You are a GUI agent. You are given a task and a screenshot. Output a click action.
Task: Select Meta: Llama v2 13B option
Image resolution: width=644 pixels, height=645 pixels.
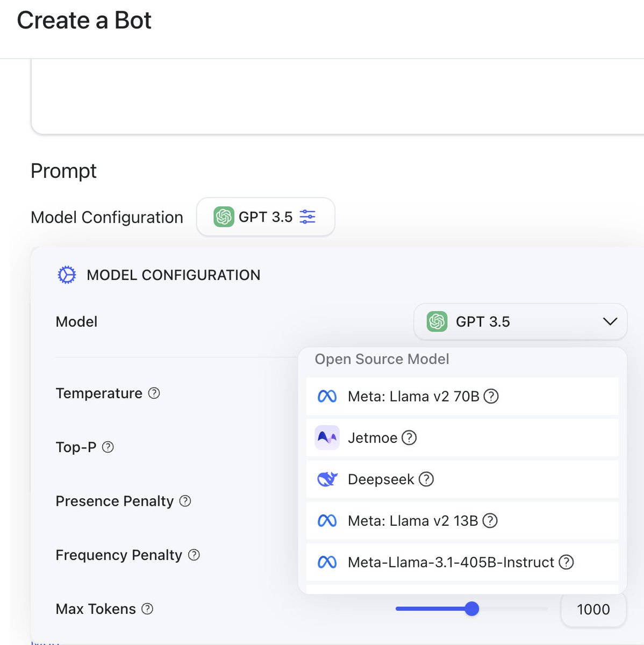(x=462, y=520)
